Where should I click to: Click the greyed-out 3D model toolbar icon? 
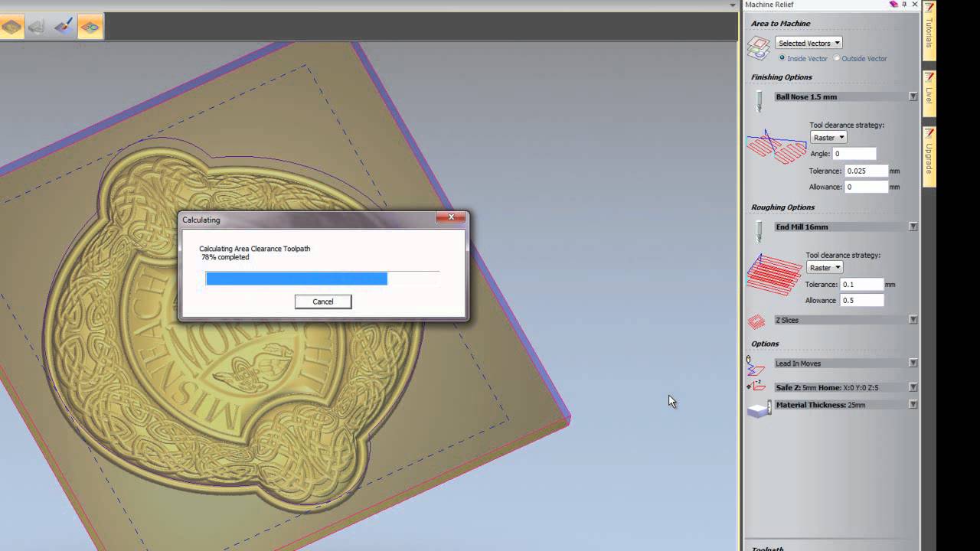pos(37,28)
